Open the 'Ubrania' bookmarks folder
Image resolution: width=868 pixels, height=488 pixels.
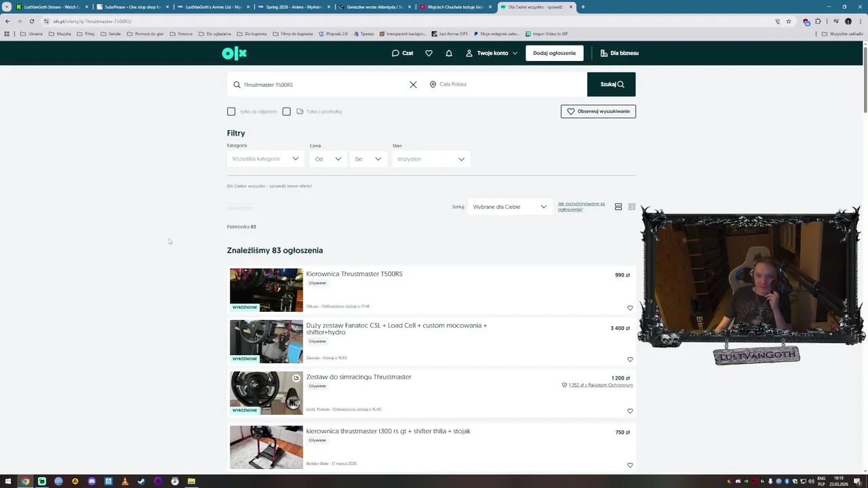click(x=31, y=33)
